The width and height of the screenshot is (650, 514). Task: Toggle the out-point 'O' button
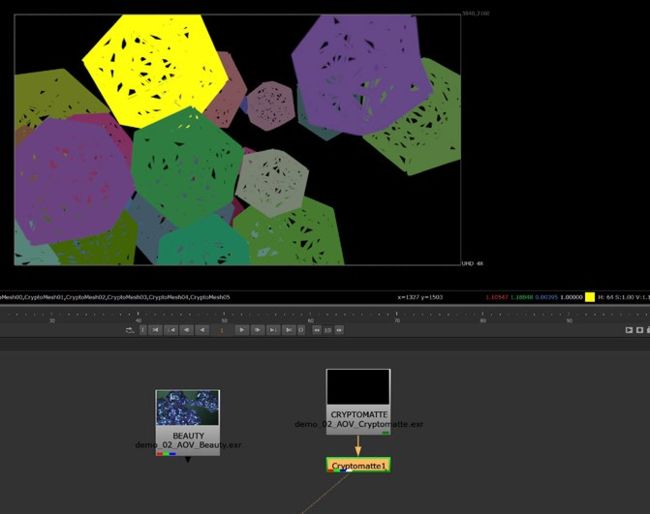pos(301,329)
